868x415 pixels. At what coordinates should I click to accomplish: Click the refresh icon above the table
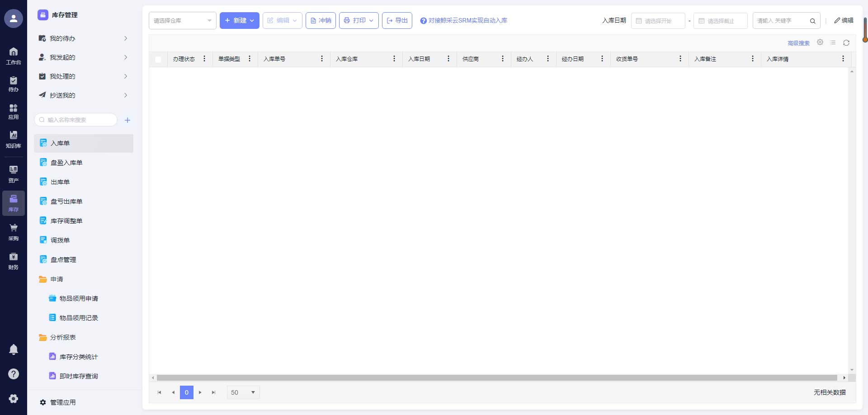tap(846, 43)
